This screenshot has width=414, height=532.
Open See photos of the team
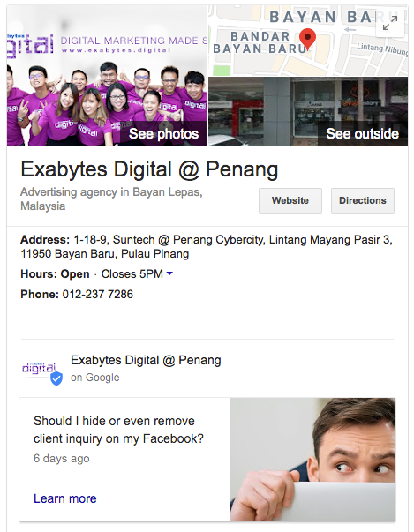tap(163, 134)
